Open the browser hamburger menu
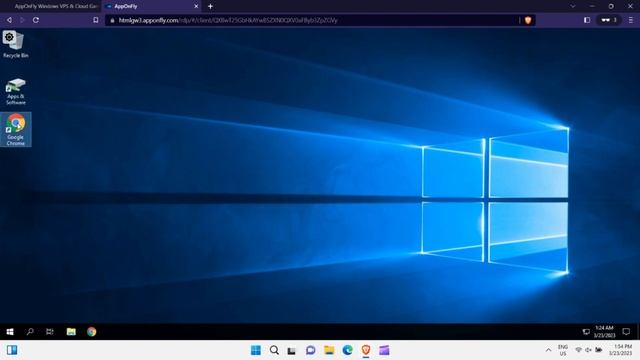The width and height of the screenshot is (640, 360). tap(631, 20)
